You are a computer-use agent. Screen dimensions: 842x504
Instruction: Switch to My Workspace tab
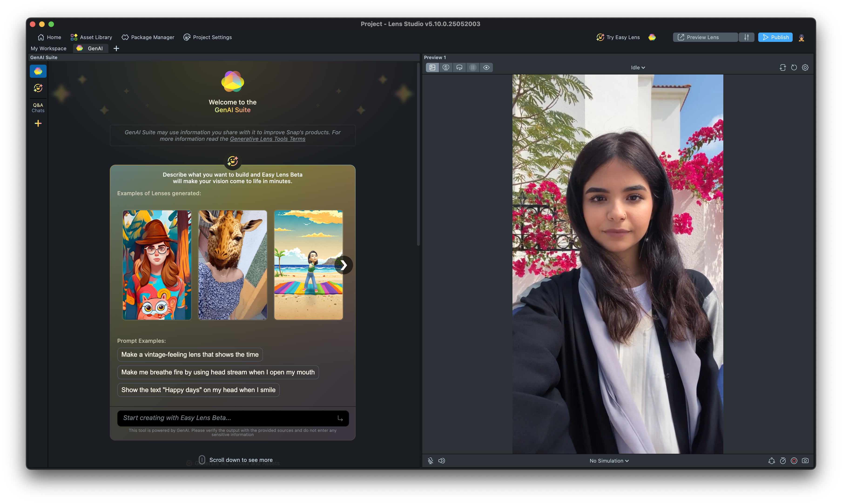point(49,49)
